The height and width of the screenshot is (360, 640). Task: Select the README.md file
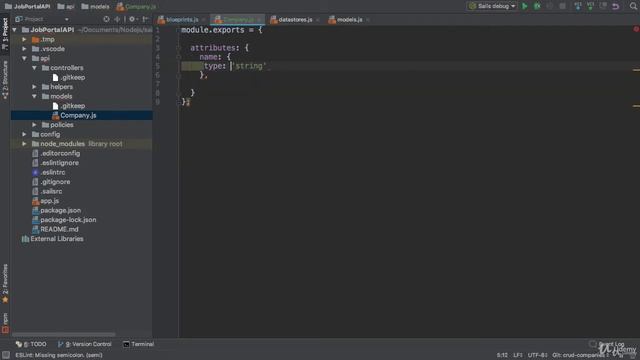(55, 229)
